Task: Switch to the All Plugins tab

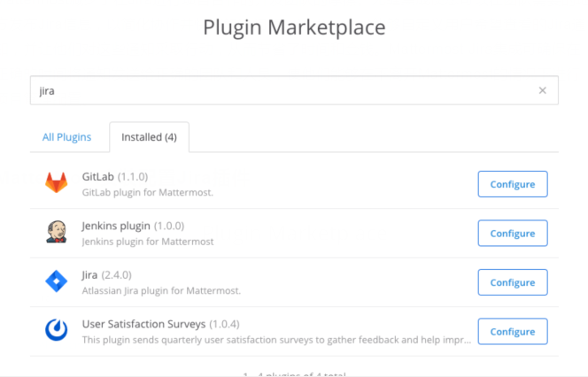Action: point(66,137)
